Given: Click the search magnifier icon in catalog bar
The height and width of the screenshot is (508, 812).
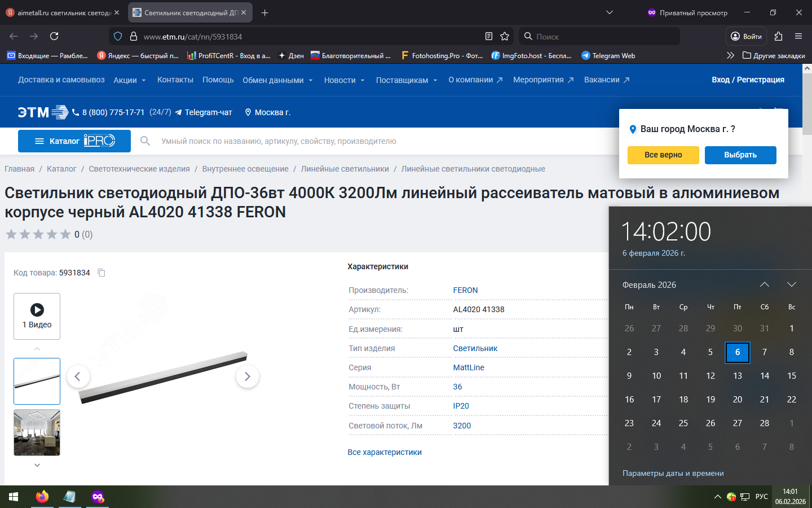Looking at the screenshot, I should (145, 141).
